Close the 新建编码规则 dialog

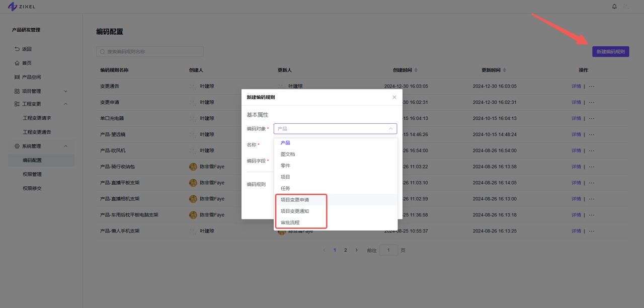(394, 97)
